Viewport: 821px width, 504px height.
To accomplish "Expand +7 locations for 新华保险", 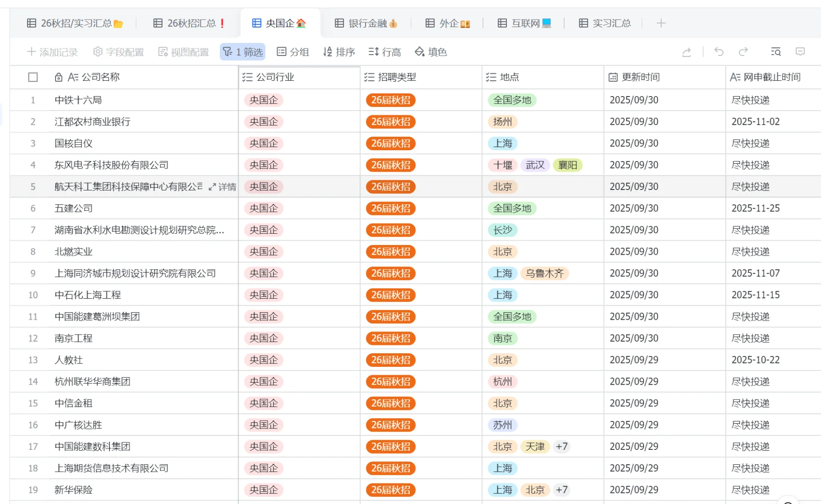I will [x=561, y=490].
